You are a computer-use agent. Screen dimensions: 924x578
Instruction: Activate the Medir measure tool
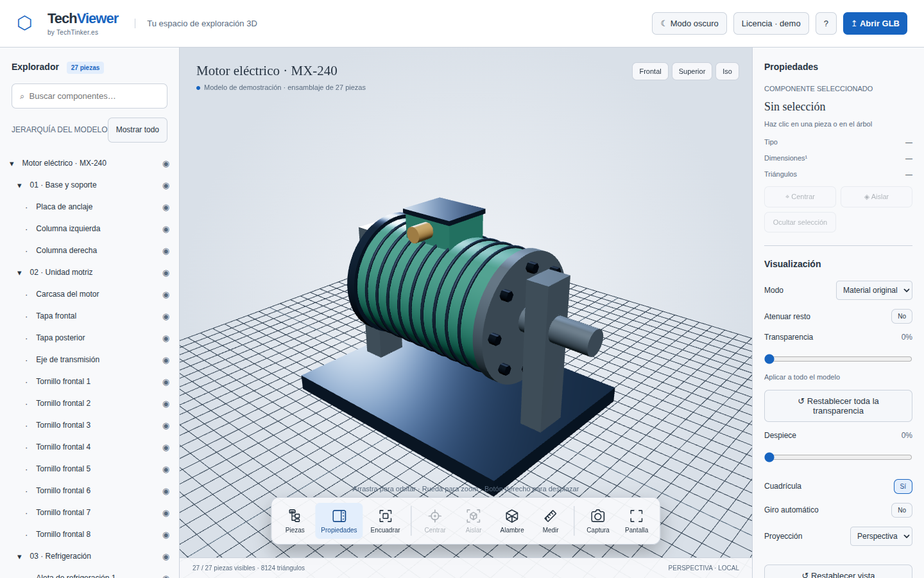pos(551,521)
